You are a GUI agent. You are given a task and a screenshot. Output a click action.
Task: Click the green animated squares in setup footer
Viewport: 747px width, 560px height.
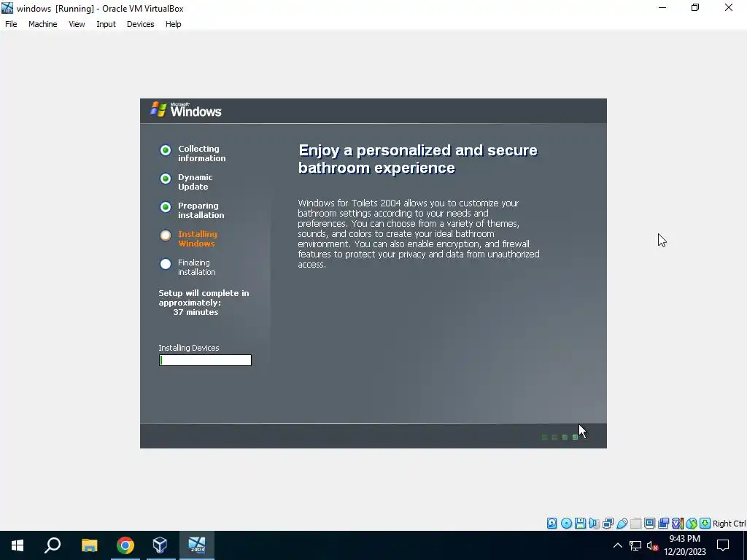coord(560,437)
